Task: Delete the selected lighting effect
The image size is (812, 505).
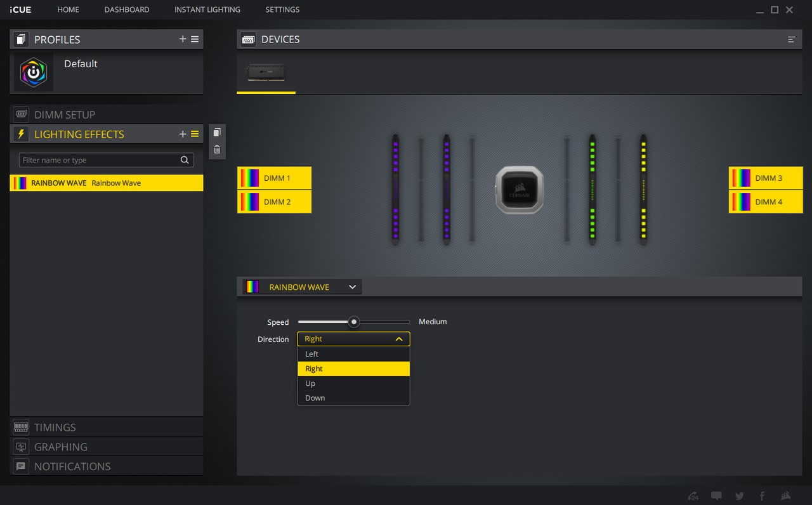Action: point(217,150)
